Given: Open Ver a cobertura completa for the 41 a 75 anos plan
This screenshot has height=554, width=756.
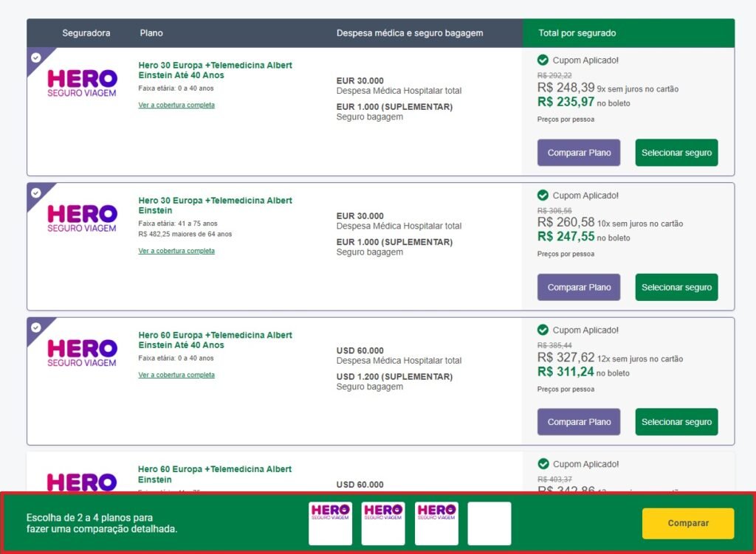Looking at the screenshot, I should (176, 251).
